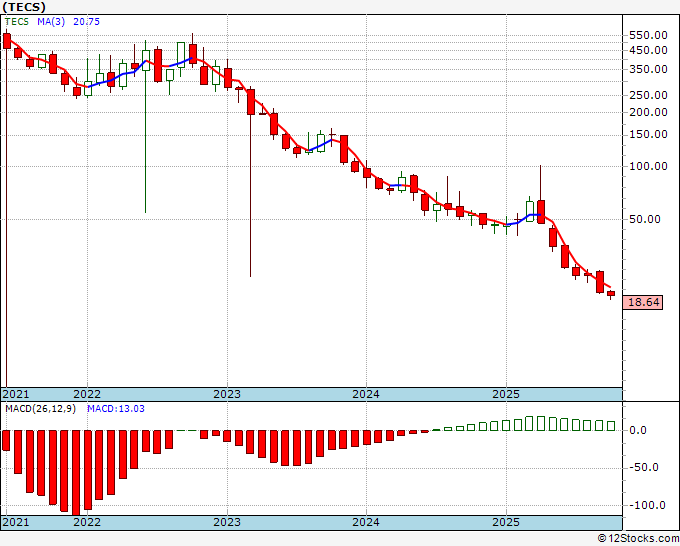
Task: Click 2024 on the price chart time axis
Action: coord(366,394)
